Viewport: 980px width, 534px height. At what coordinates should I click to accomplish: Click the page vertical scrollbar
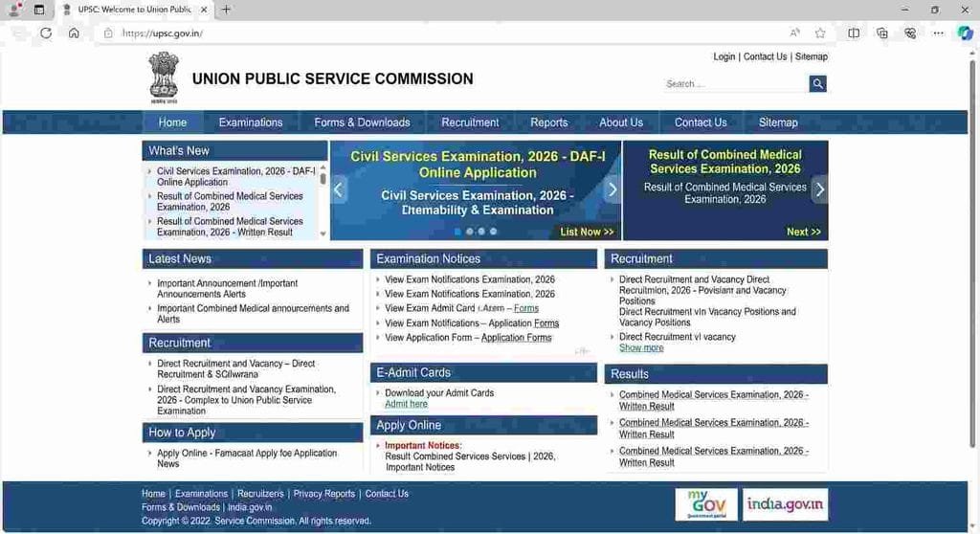(x=972, y=254)
